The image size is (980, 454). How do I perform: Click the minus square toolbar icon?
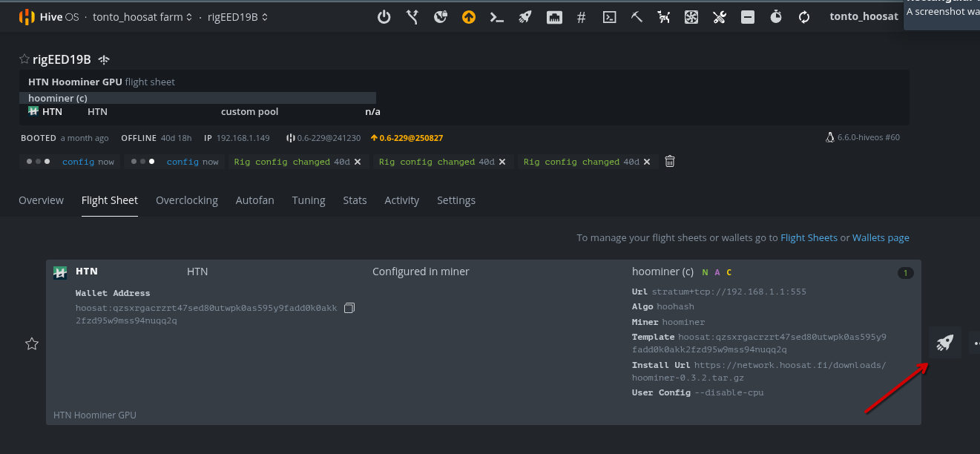click(748, 16)
